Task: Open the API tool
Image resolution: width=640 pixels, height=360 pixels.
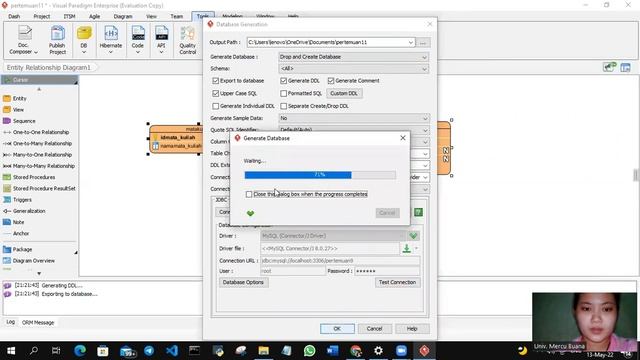Action: (x=161, y=40)
